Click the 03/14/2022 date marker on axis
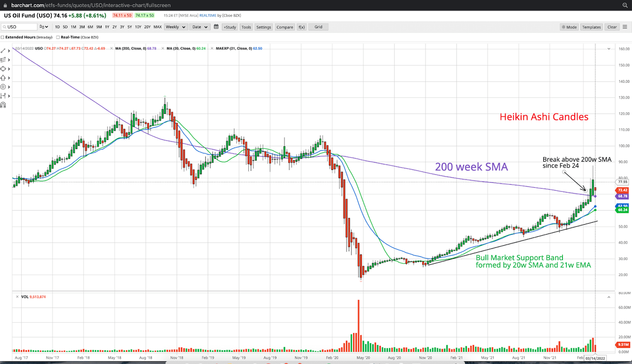 pyautogui.click(x=595, y=358)
